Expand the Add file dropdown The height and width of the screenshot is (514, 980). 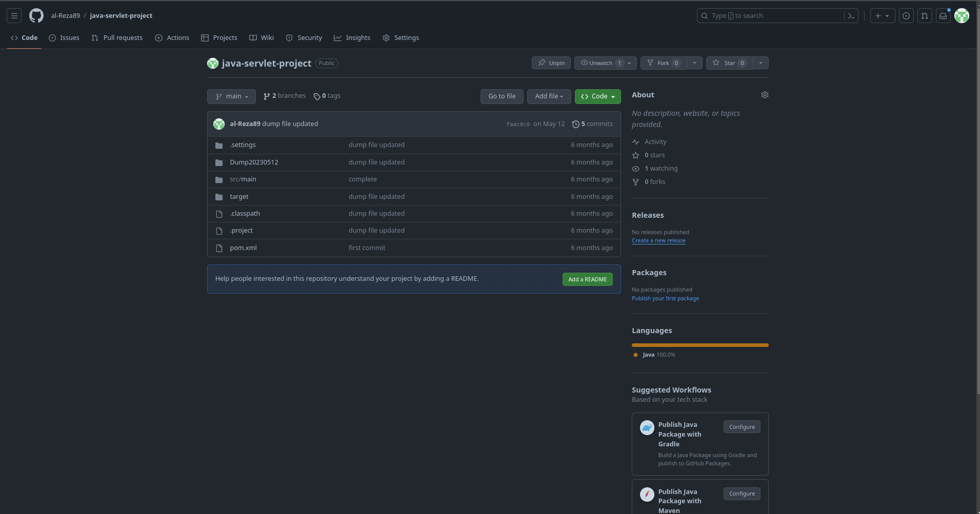[549, 96]
